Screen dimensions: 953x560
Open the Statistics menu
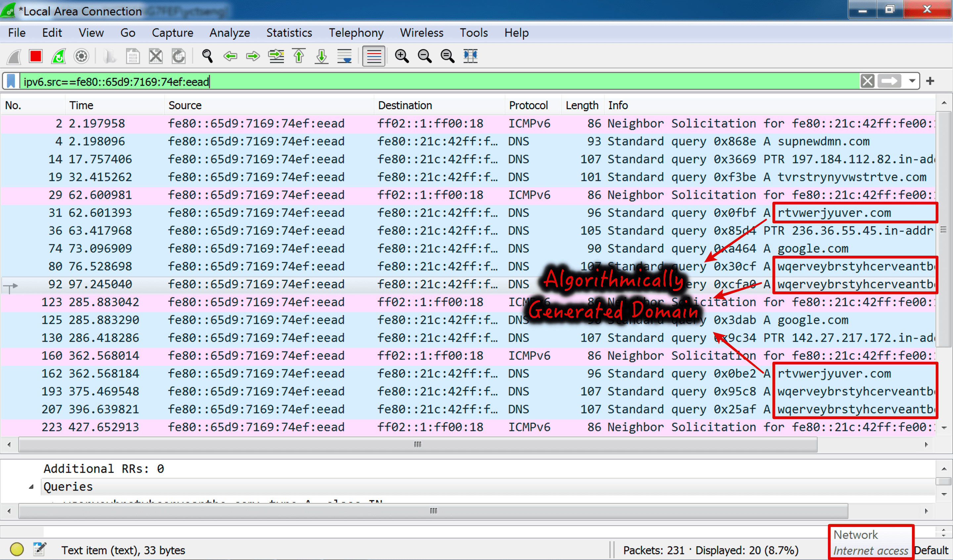point(289,32)
